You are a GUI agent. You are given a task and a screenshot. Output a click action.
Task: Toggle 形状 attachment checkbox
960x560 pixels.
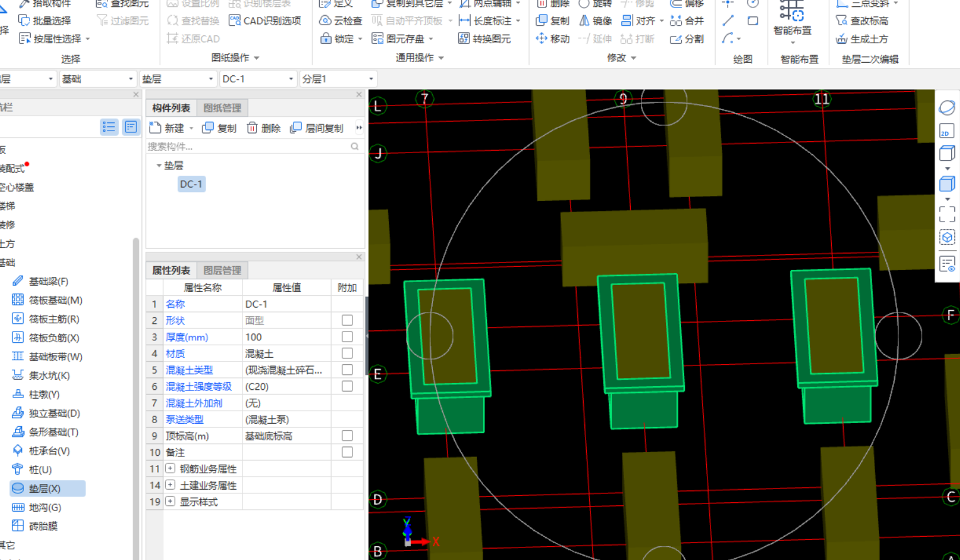coord(347,320)
